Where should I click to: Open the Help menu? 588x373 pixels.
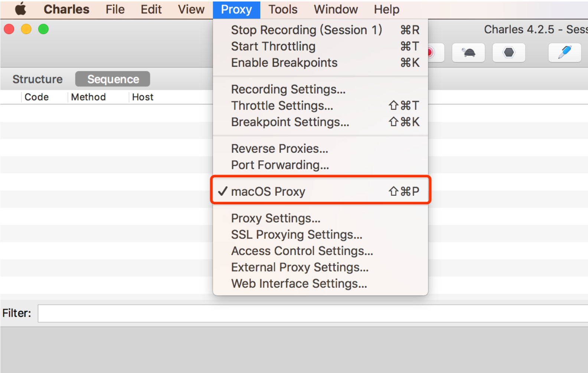386,9
